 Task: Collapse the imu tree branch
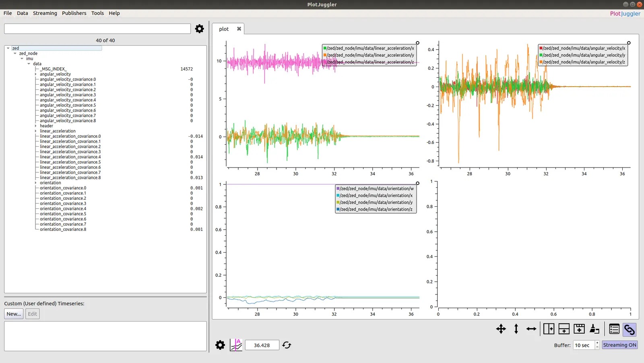click(22, 58)
